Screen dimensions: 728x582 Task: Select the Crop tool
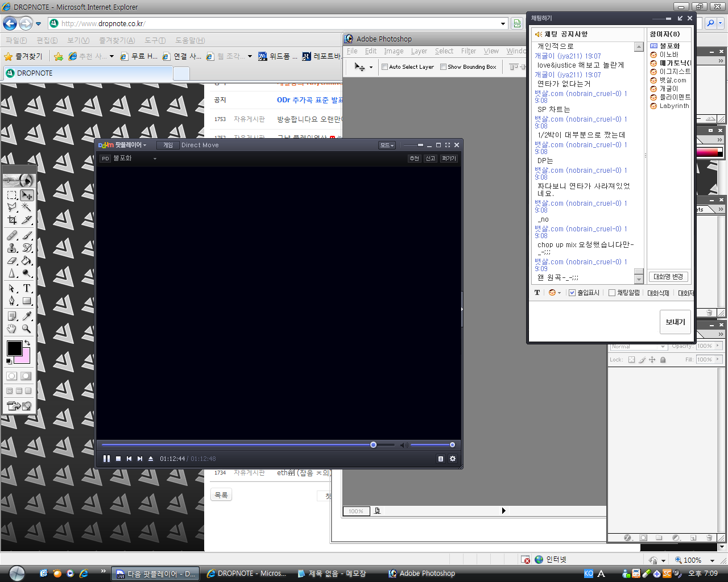12,220
